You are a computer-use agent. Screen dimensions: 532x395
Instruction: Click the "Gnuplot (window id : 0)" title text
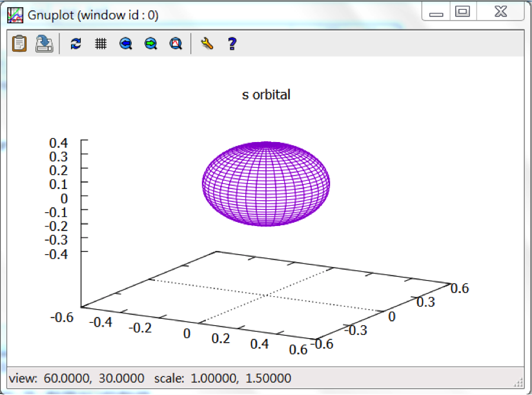pyautogui.click(x=93, y=15)
